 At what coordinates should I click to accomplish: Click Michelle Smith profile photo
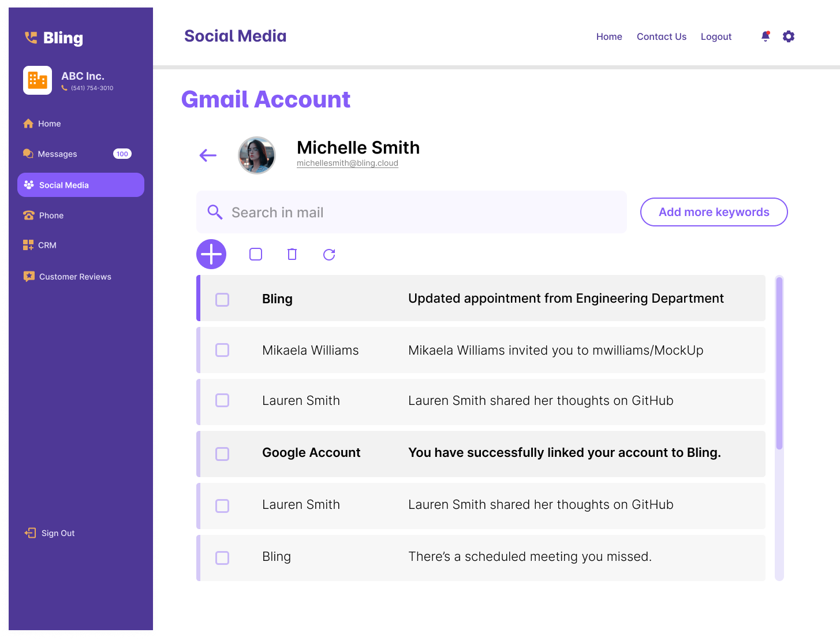pos(257,155)
